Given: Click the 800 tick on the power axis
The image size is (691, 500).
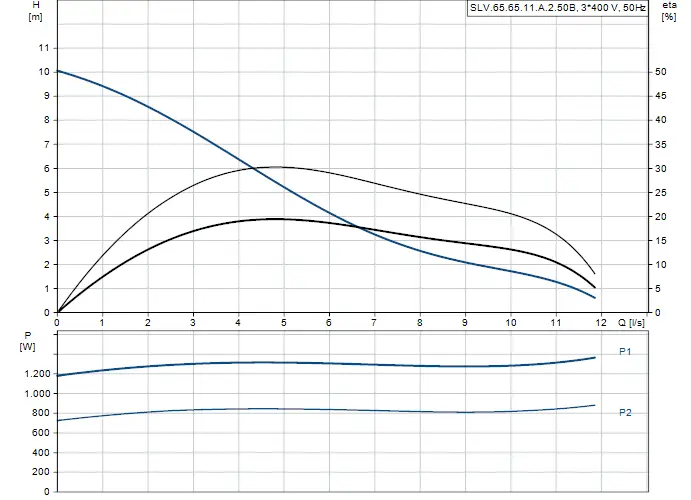Looking at the screenshot, I should [x=42, y=413].
